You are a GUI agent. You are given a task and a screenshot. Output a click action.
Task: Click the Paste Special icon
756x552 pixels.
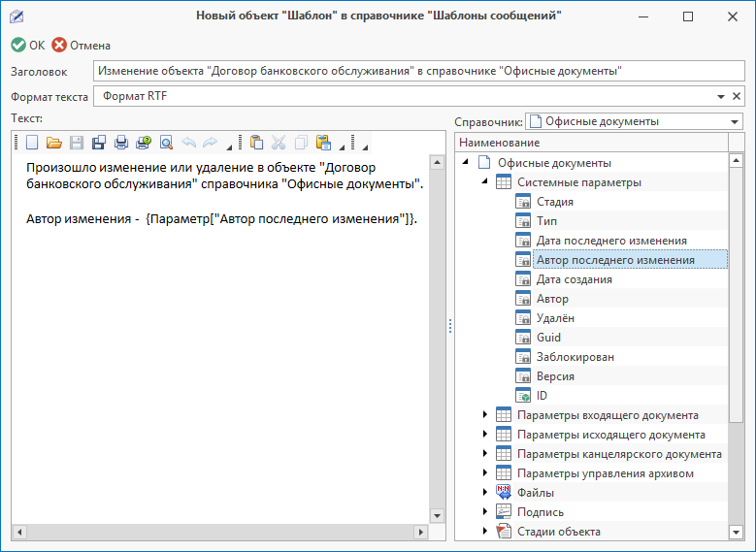[324, 143]
